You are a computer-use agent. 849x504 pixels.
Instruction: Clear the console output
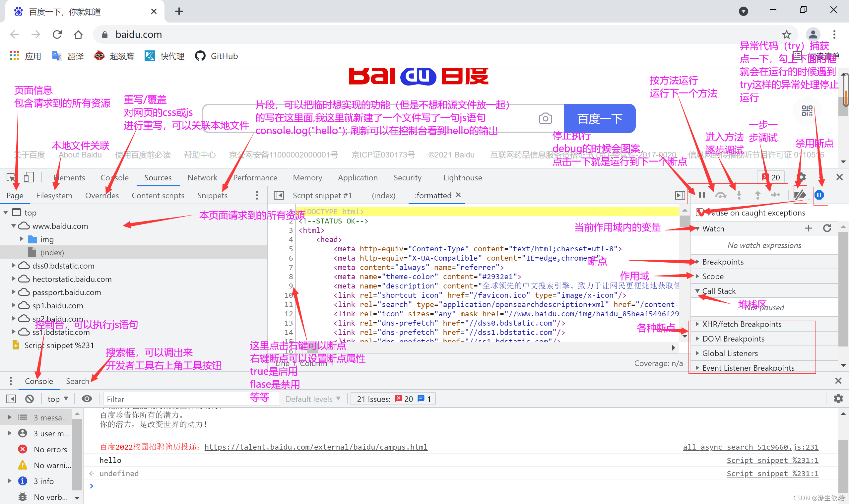(x=30, y=399)
